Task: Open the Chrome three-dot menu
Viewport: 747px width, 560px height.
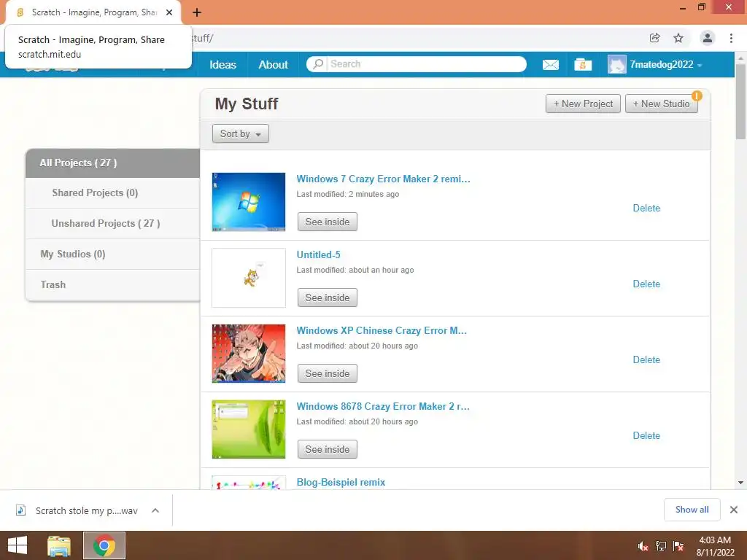Action: click(731, 38)
